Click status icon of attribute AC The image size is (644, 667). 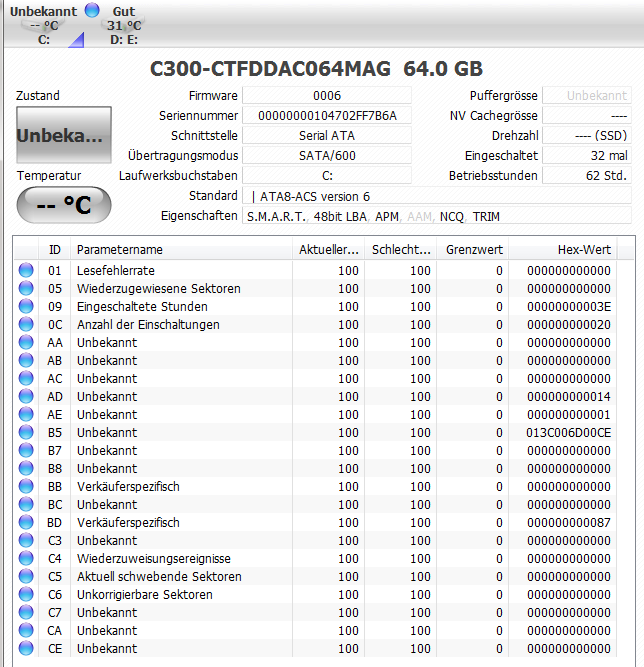click(26, 378)
